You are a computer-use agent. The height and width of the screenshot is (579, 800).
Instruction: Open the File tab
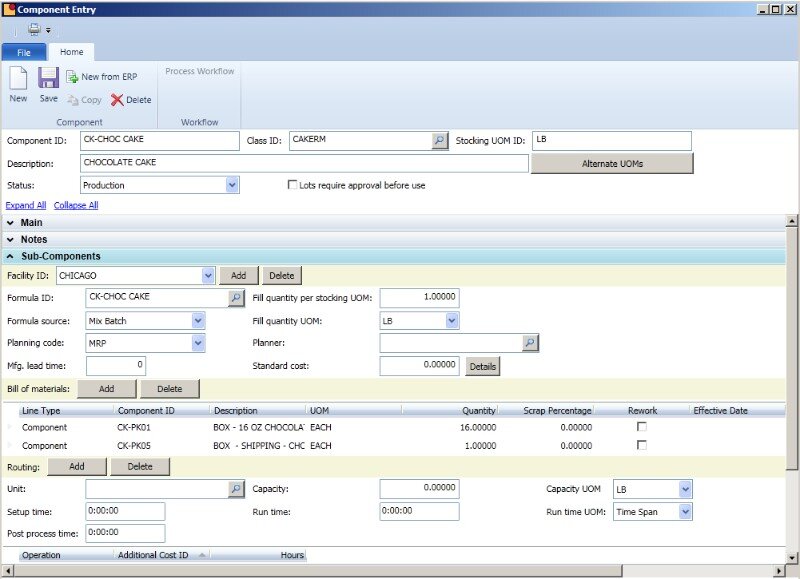coord(24,52)
